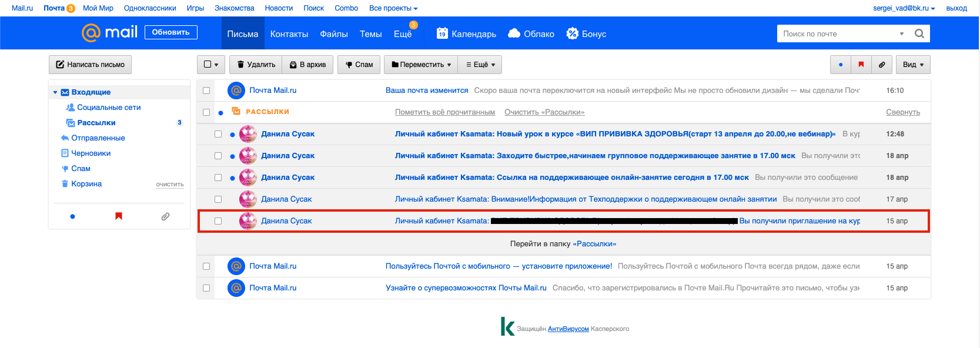The image size is (980, 348).
Task: Select checkbox of 15 апр Данила Сусак email
Action: click(x=218, y=221)
